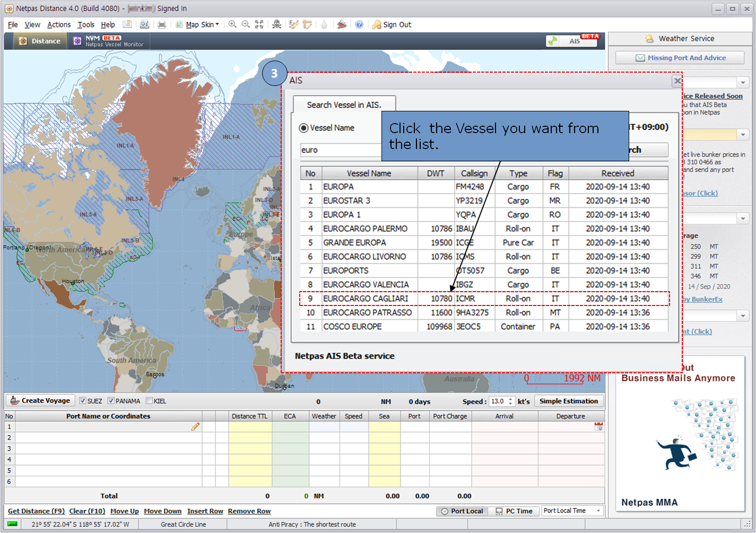
Task: Select the EUROCARGO PATRASSO vessel row
Action: 484,313
